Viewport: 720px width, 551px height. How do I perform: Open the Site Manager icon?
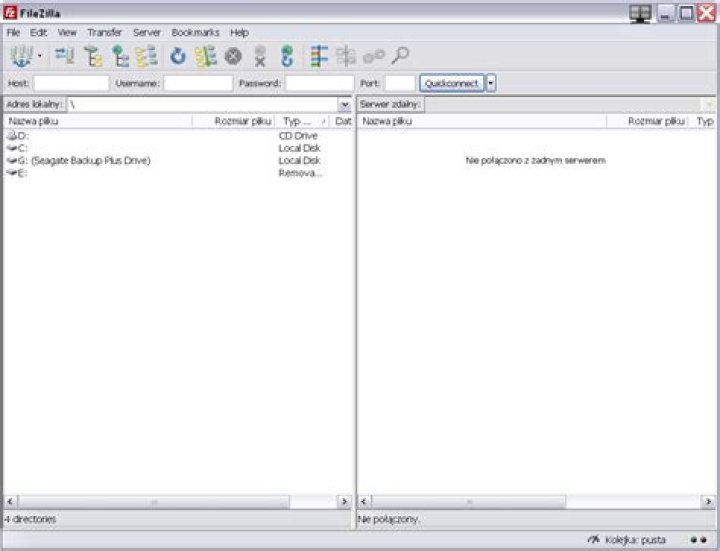(x=21, y=56)
